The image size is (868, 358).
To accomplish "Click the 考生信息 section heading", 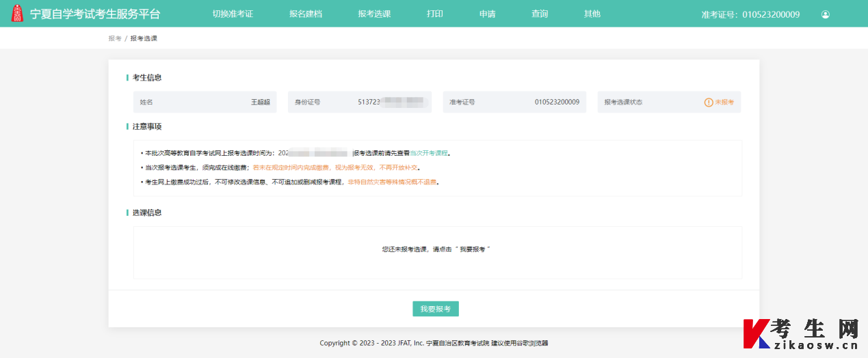I will (147, 78).
